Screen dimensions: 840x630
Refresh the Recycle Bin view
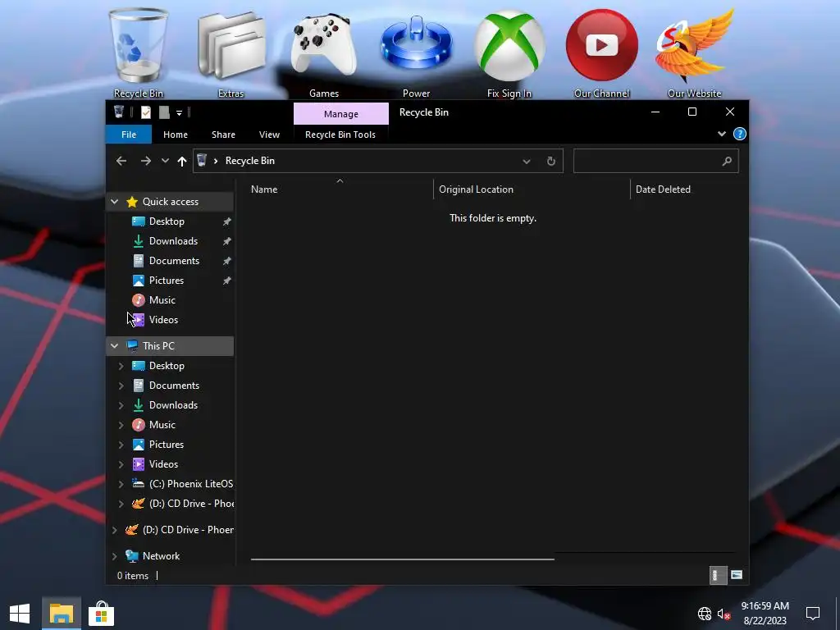pyautogui.click(x=550, y=162)
